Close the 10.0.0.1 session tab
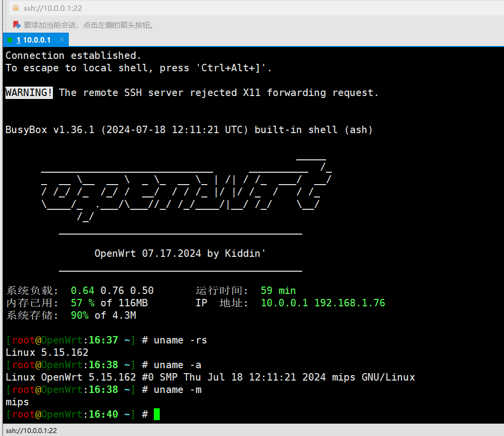The height and width of the screenshot is (436, 504). tap(62, 40)
